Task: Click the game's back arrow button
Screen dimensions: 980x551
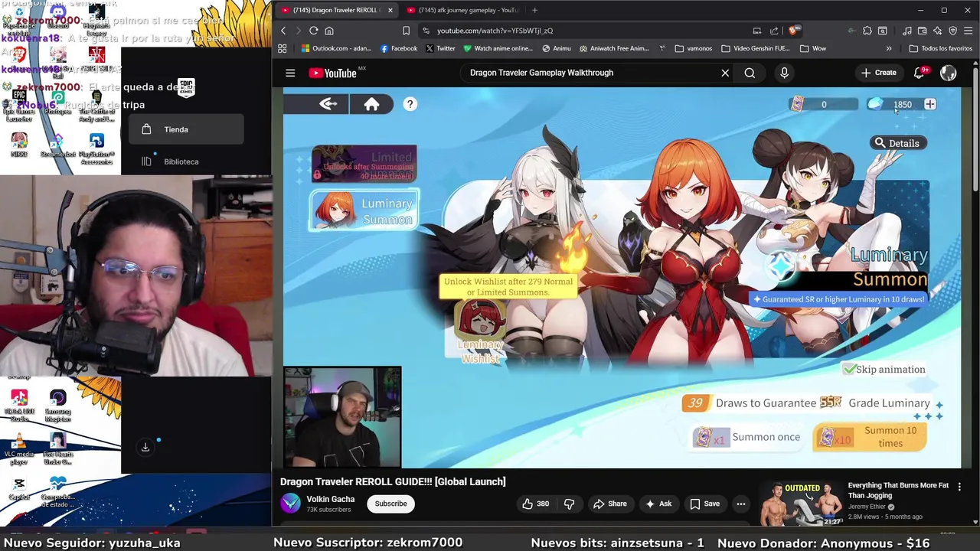Action: pos(328,104)
